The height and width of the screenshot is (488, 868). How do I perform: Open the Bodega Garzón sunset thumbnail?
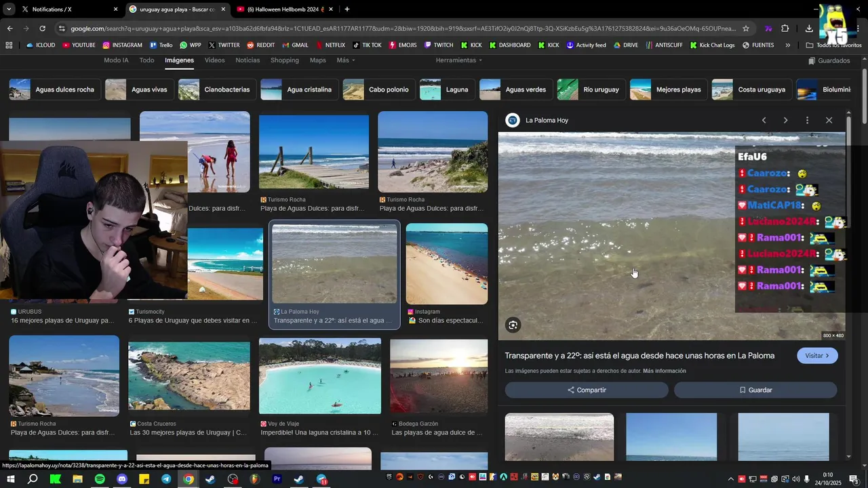[x=439, y=376]
